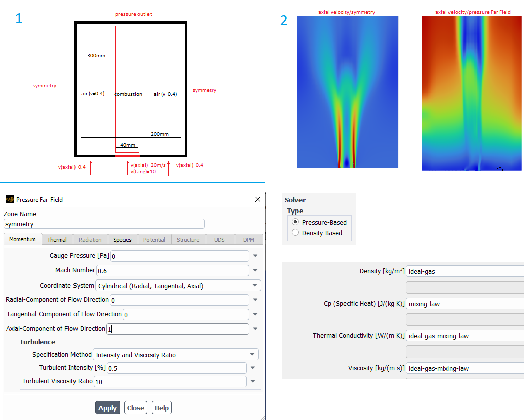Open Axial-Component of Flow Direction dropdown arrow

255,329
